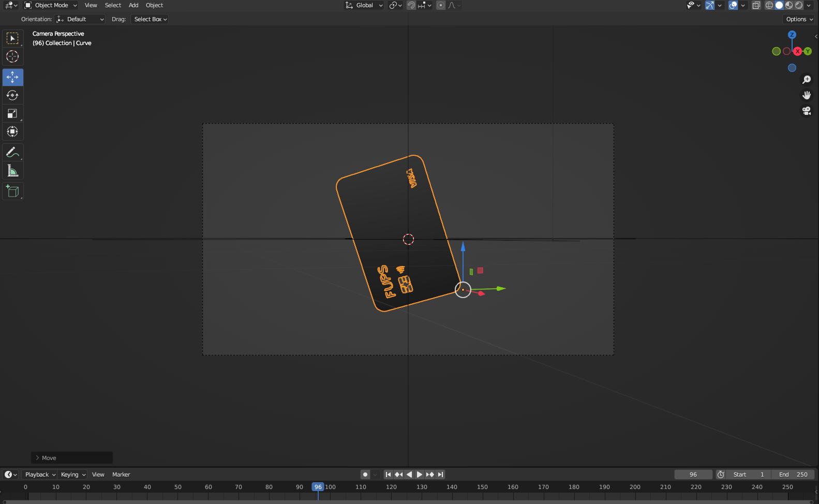The width and height of the screenshot is (819, 504).
Task: Select the 3D Cursor tool
Action: [12, 56]
